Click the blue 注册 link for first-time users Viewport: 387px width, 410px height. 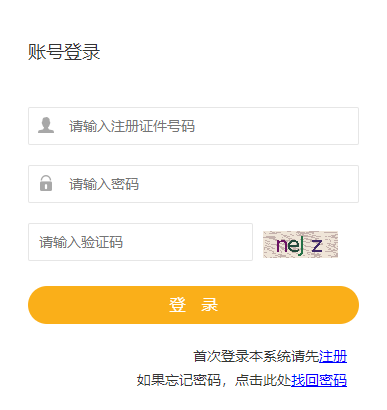pos(333,356)
